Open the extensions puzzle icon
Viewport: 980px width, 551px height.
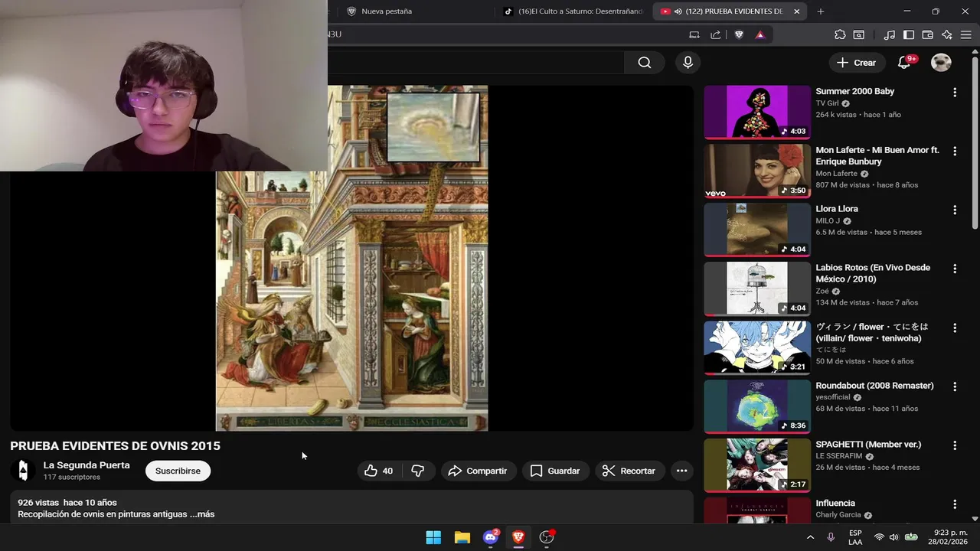(840, 34)
